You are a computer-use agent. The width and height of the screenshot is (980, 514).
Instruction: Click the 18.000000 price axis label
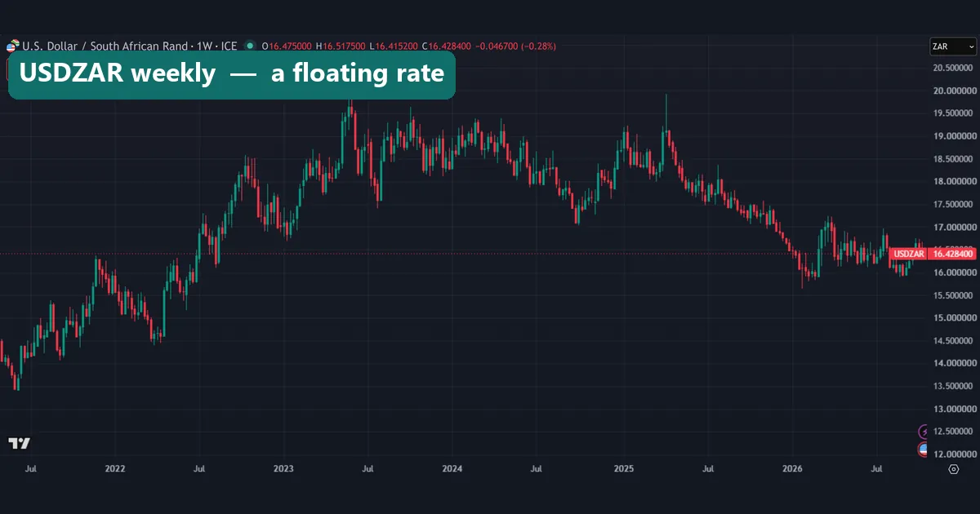pyautogui.click(x=954, y=181)
